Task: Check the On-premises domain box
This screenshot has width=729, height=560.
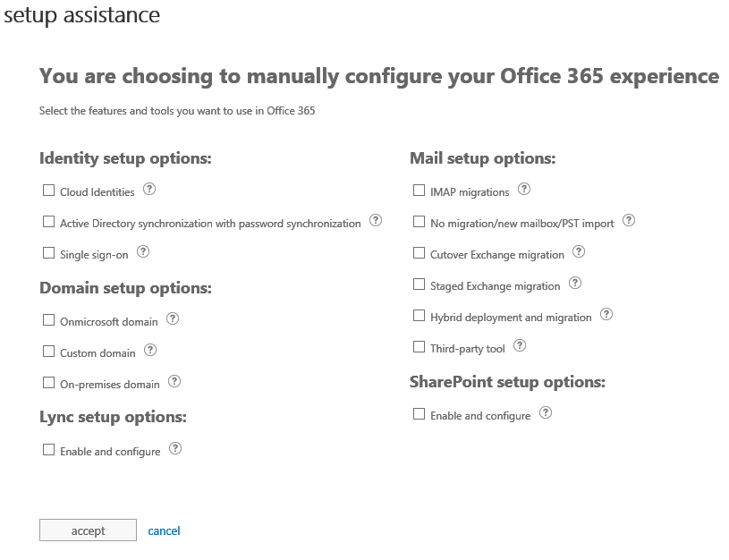Action: (x=49, y=383)
